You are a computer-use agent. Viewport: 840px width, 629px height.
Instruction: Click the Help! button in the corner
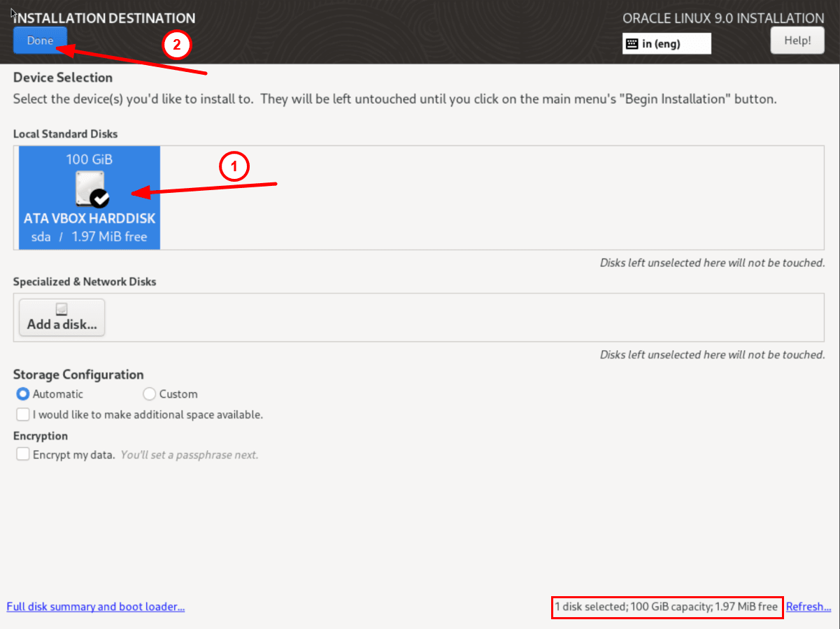(797, 40)
